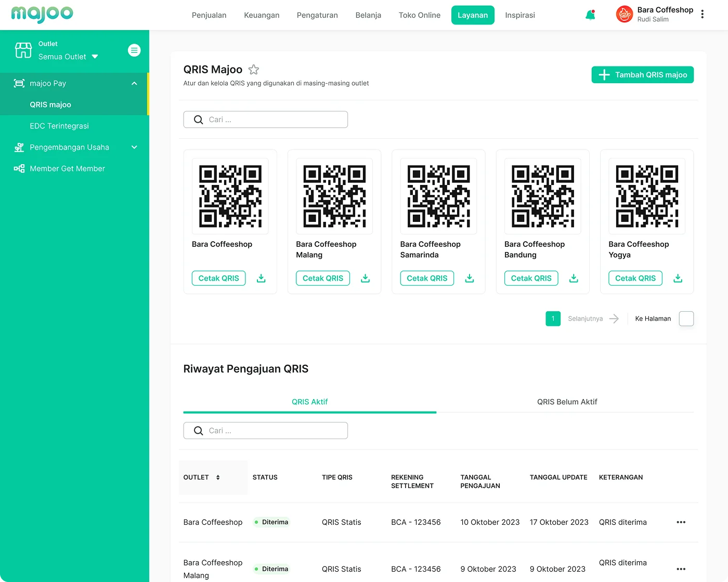Click the search icon in top Cari field
The height and width of the screenshot is (582, 728).
(198, 120)
